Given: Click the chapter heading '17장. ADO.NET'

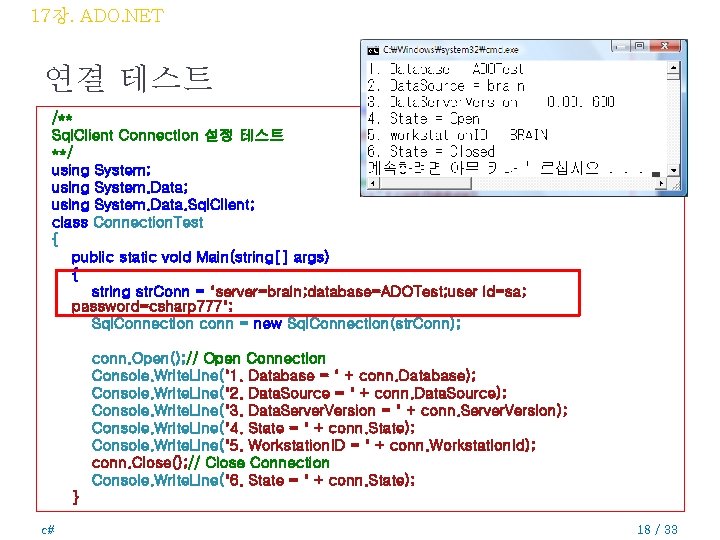Looking at the screenshot, I should pos(97,16).
